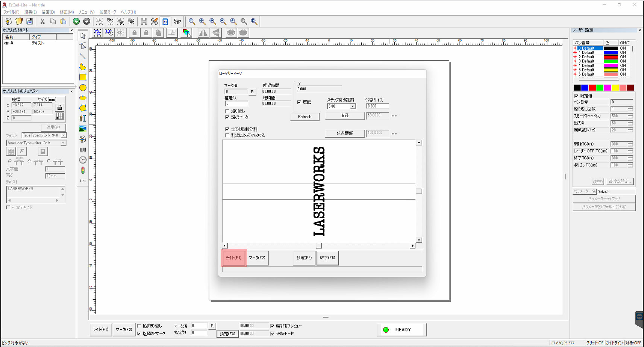Click 設定(F3) button in rotary dialog
644x347 pixels.
pyautogui.click(x=304, y=258)
